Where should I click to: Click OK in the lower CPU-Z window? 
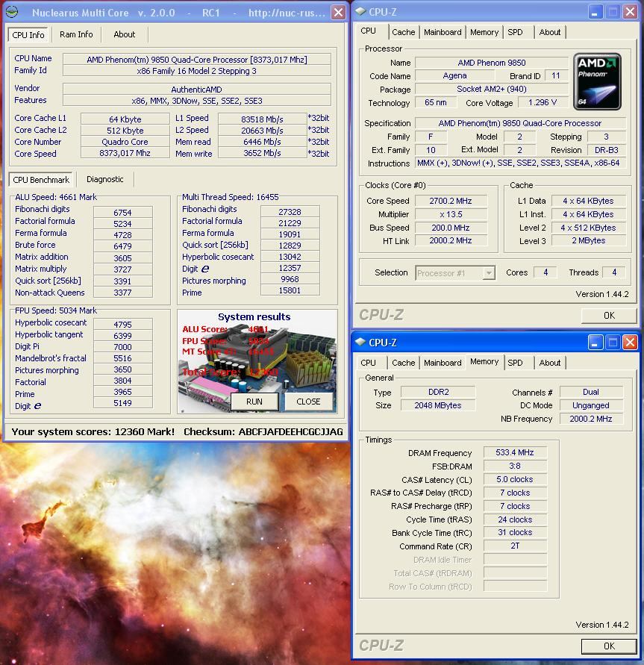609,646
